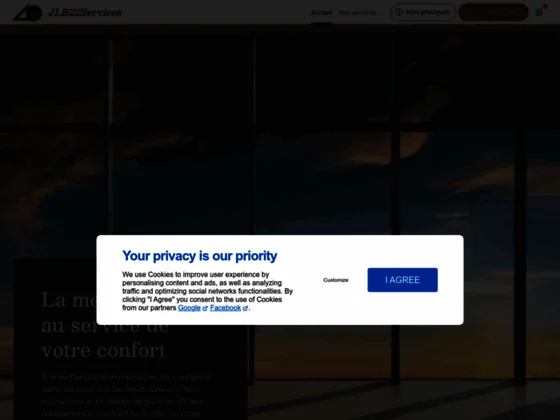Click the dark contact button in header
Image resolution: width=560 pixels, height=420 pixels.
point(493,12)
